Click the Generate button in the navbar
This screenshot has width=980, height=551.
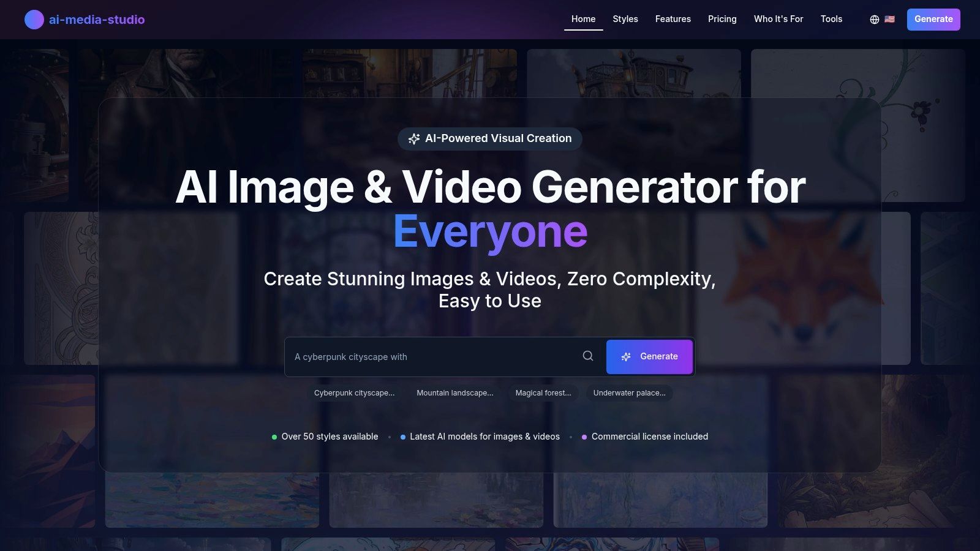click(933, 19)
